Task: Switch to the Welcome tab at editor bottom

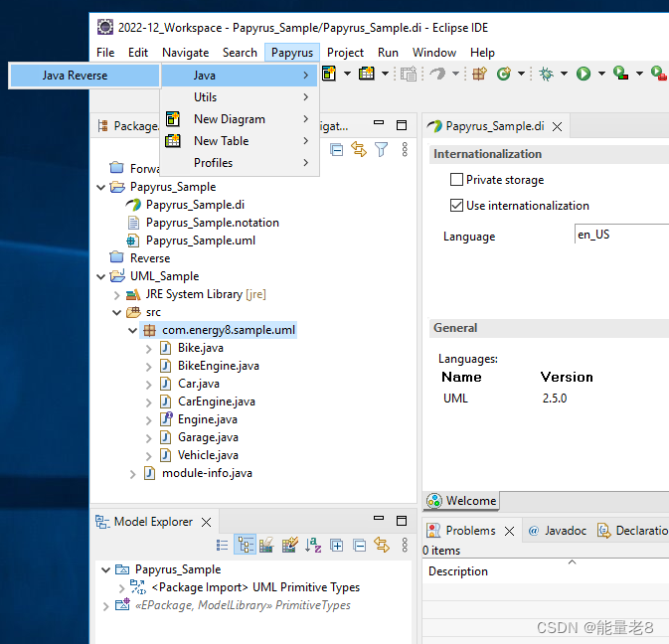Action: [461, 501]
